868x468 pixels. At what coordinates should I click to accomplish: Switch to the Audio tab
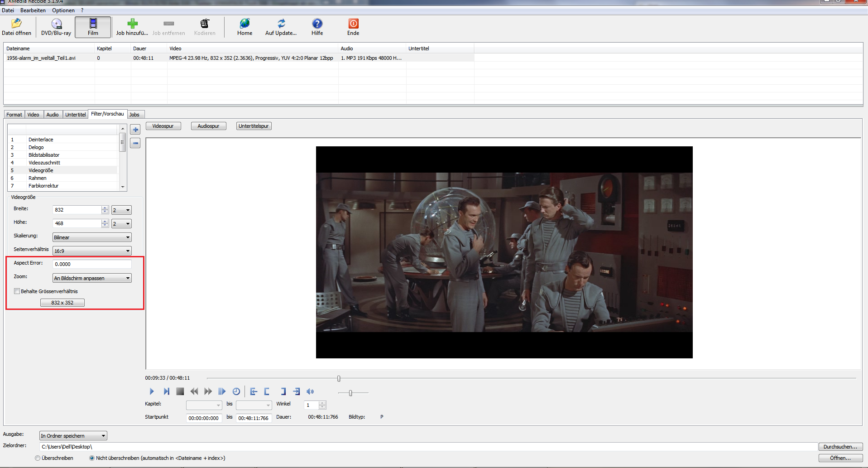point(53,115)
